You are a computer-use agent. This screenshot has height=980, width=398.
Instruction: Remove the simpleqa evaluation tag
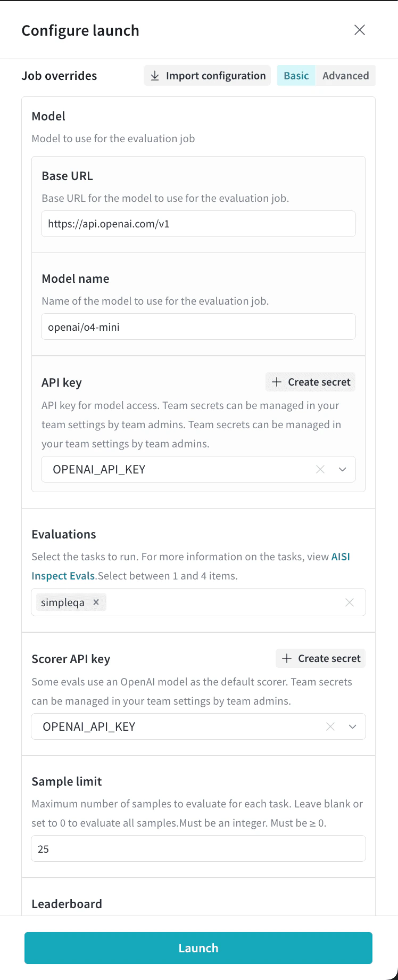(96, 602)
